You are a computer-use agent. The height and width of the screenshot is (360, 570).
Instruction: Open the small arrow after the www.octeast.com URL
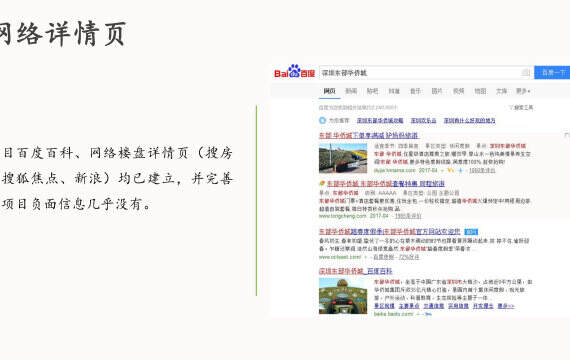pyautogui.click(x=366, y=257)
